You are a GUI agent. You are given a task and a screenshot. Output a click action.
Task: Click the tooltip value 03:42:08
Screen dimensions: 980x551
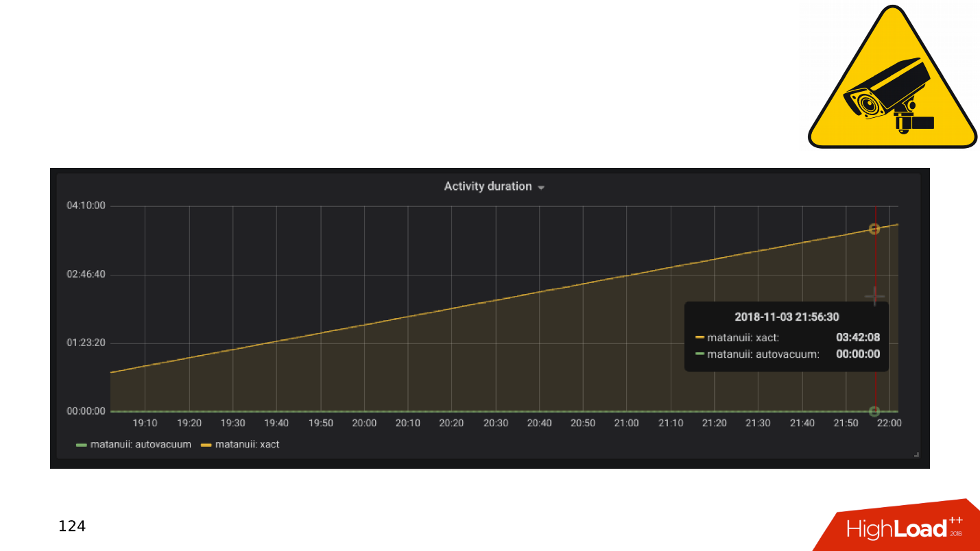point(858,337)
